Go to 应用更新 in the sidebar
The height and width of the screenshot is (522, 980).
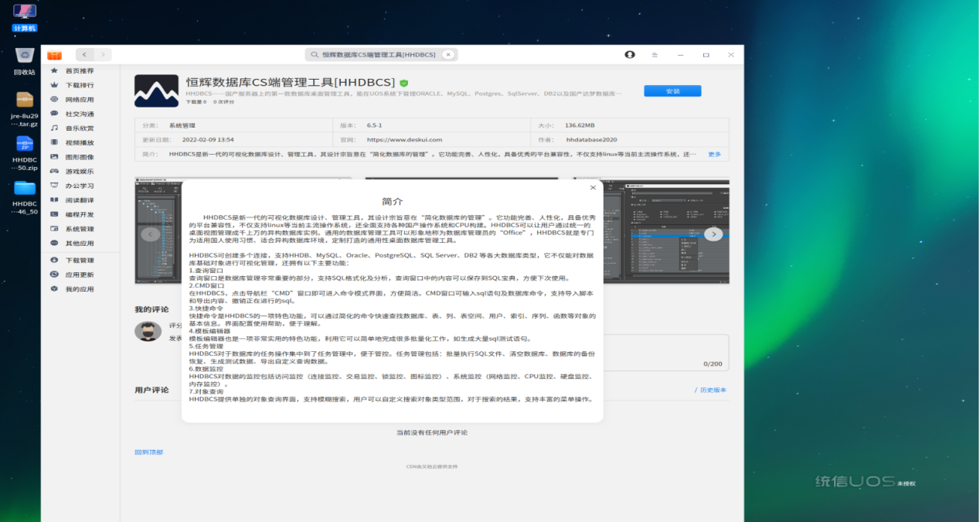[80, 275]
